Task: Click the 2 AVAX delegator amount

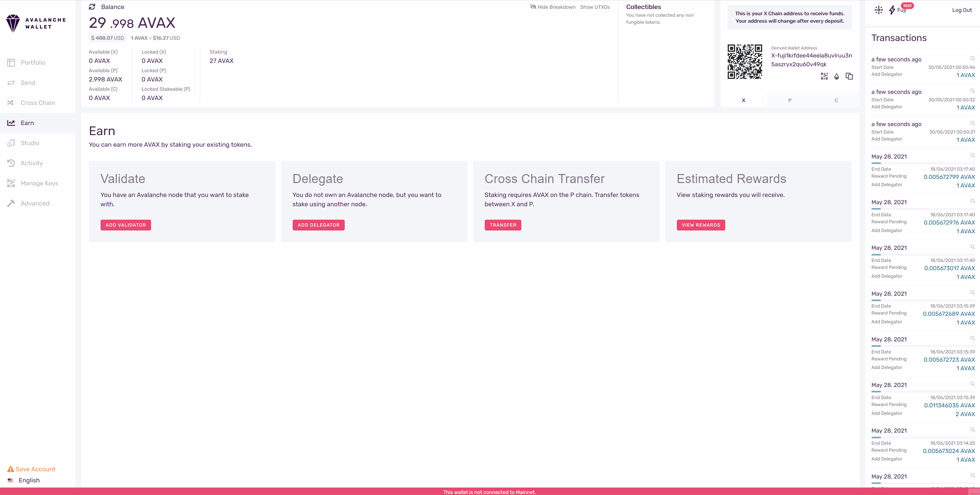Action: pyautogui.click(x=965, y=414)
